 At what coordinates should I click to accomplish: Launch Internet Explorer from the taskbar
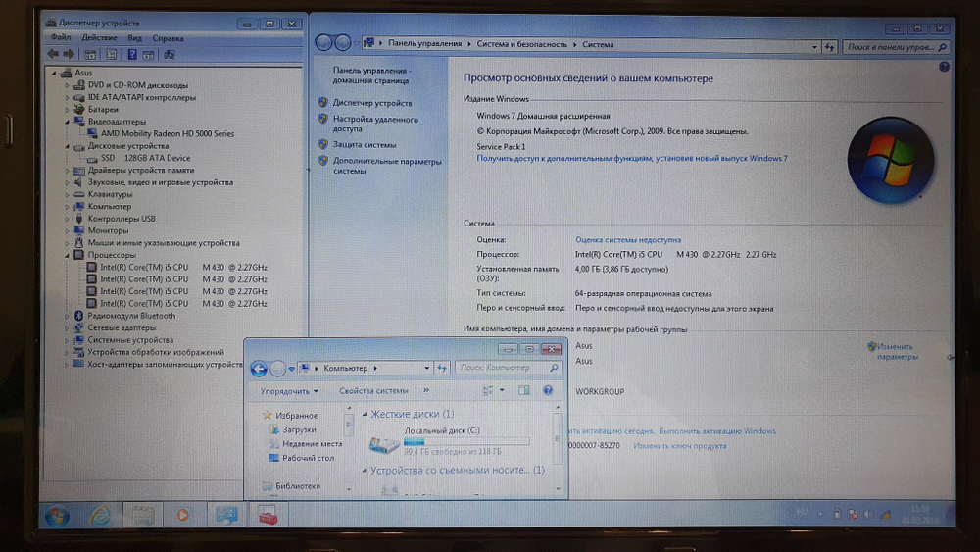coord(100,515)
